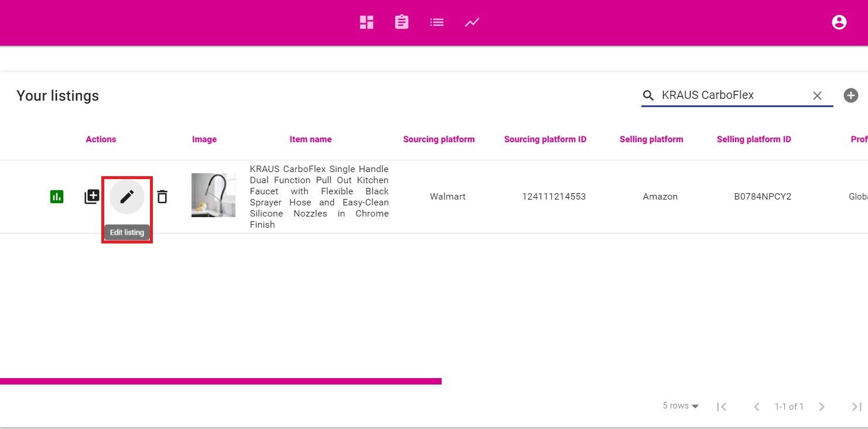Sort by Item name column header
This screenshot has height=429, width=868.
pyautogui.click(x=310, y=139)
